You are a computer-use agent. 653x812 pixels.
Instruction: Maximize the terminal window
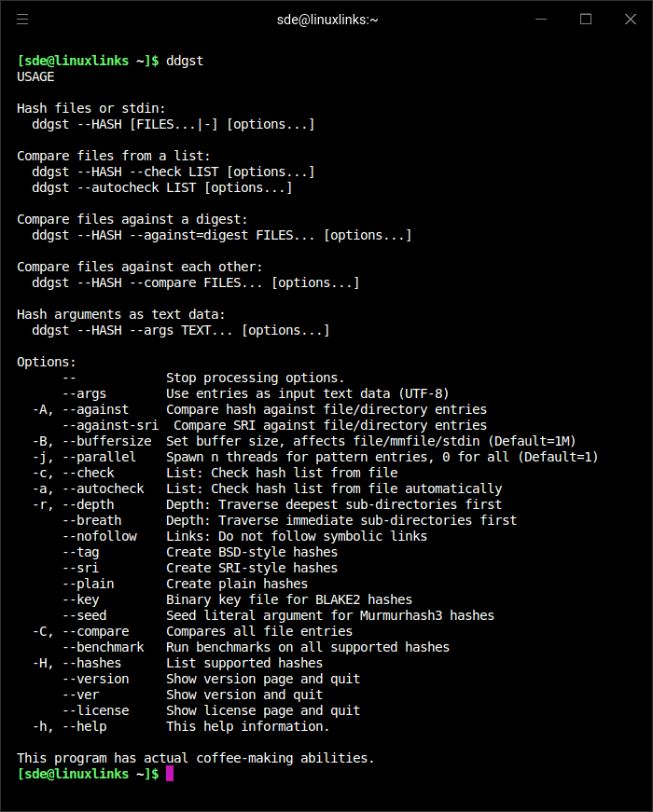tap(586, 19)
